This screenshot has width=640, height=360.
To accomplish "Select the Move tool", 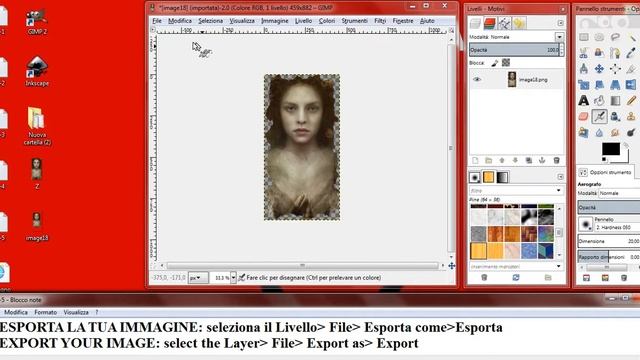I will [599, 69].
